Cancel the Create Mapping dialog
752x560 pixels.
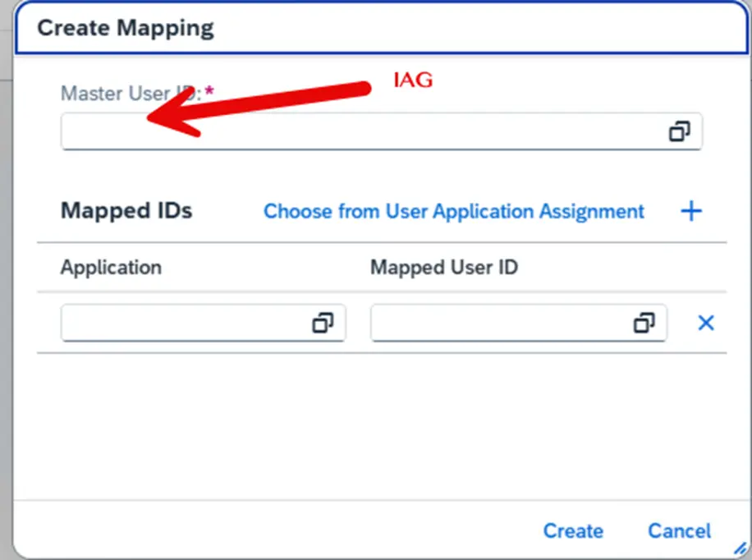click(679, 531)
